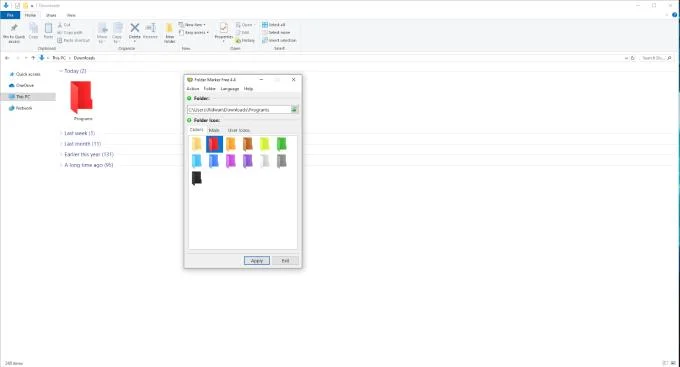
Task: Open the Help menu in Folder Marker
Action: (248, 88)
